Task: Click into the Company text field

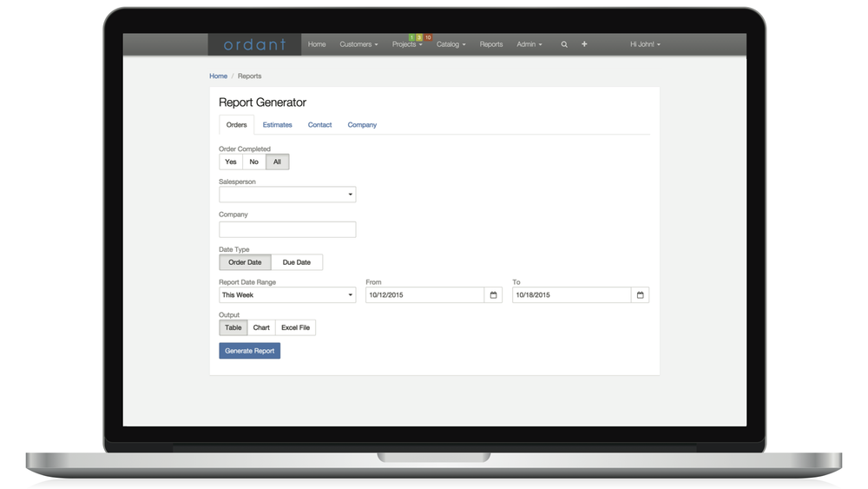Action: (x=287, y=230)
